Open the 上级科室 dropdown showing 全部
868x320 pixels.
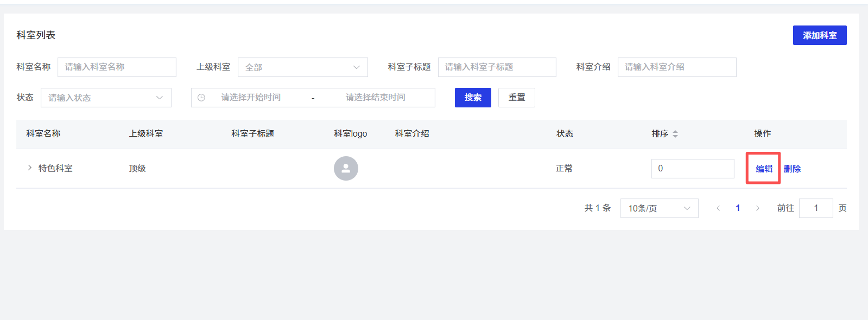point(302,67)
